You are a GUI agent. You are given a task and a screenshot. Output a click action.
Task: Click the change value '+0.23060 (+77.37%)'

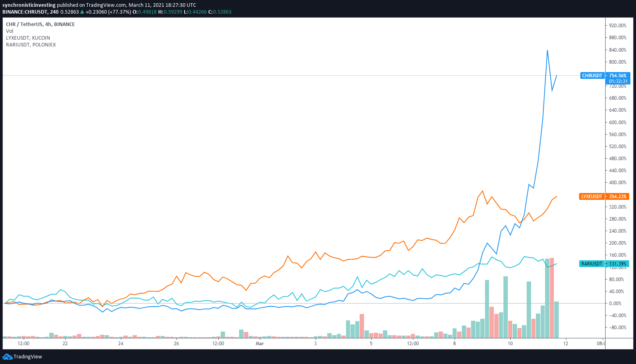(x=108, y=12)
